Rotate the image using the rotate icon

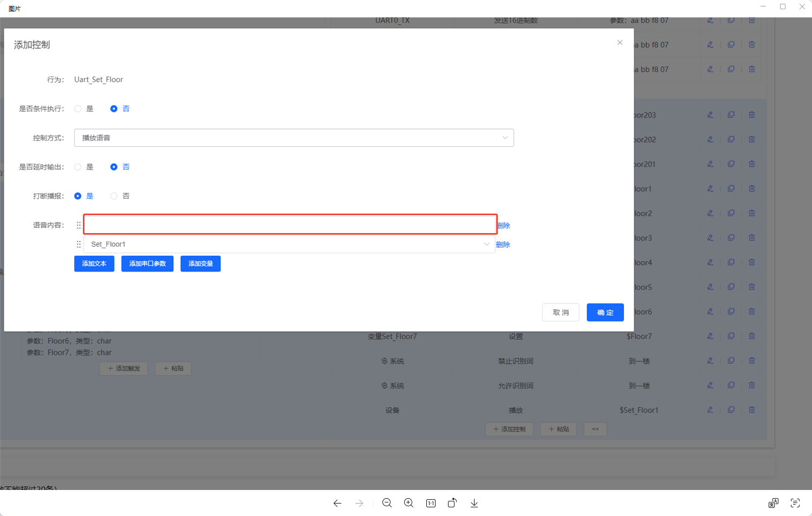click(x=452, y=503)
